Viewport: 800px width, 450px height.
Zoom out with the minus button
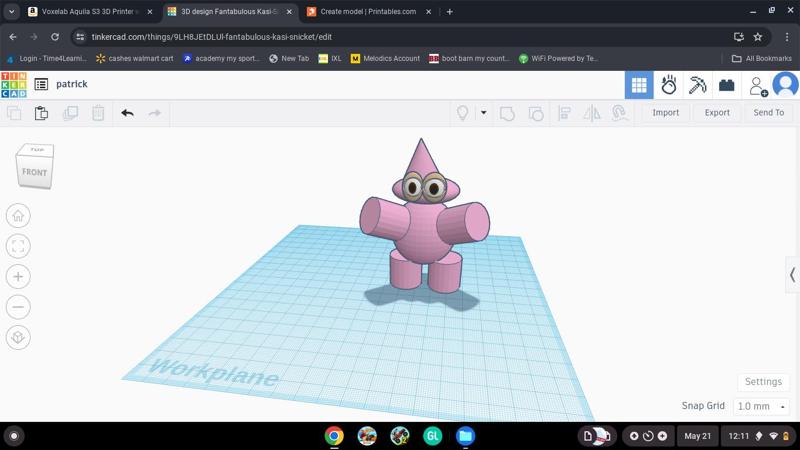(18, 307)
